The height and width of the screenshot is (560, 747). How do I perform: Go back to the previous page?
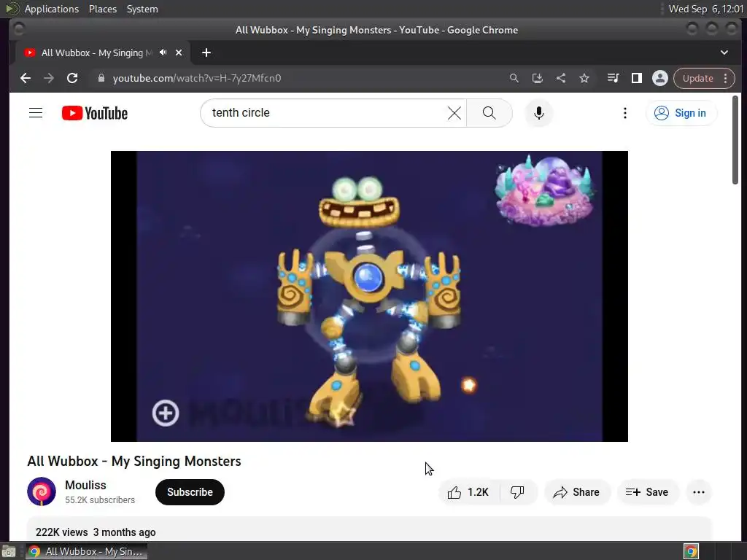pyautogui.click(x=26, y=78)
